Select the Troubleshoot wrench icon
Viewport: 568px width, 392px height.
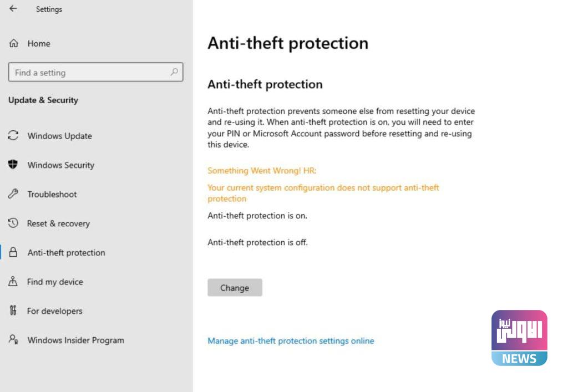(13, 194)
